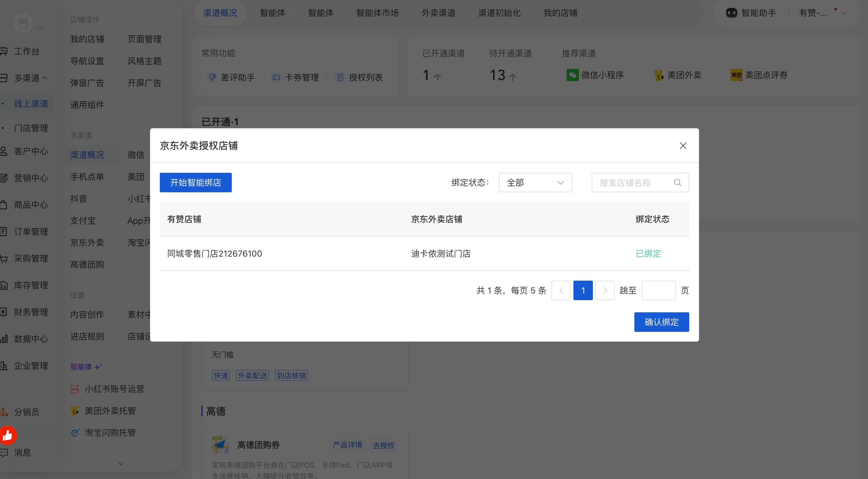Open the 外卖渠道 tab
This screenshot has height=479, width=868.
(x=438, y=13)
